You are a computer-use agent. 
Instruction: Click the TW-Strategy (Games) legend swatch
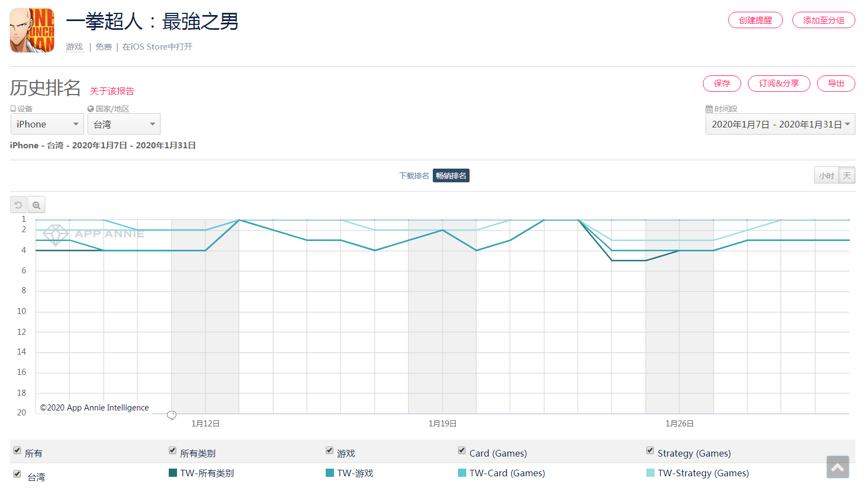coord(650,473)
